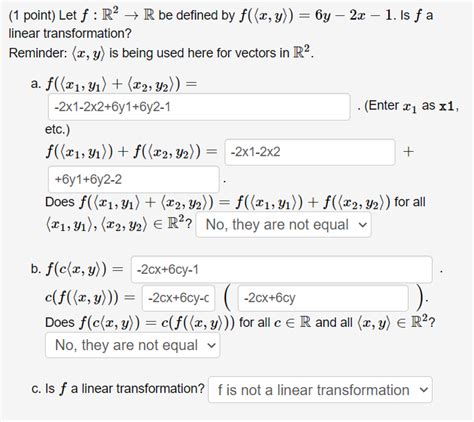The height and width of the screenshot is (422, 474).
Task: Click the input field containing -2x1-2x2+6y1+6y2-1
Action: tap(199, 107)
